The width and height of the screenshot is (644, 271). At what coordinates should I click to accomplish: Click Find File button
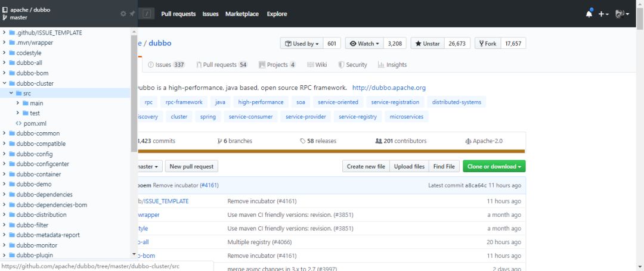pyautogui.click(x=444, y=166)
